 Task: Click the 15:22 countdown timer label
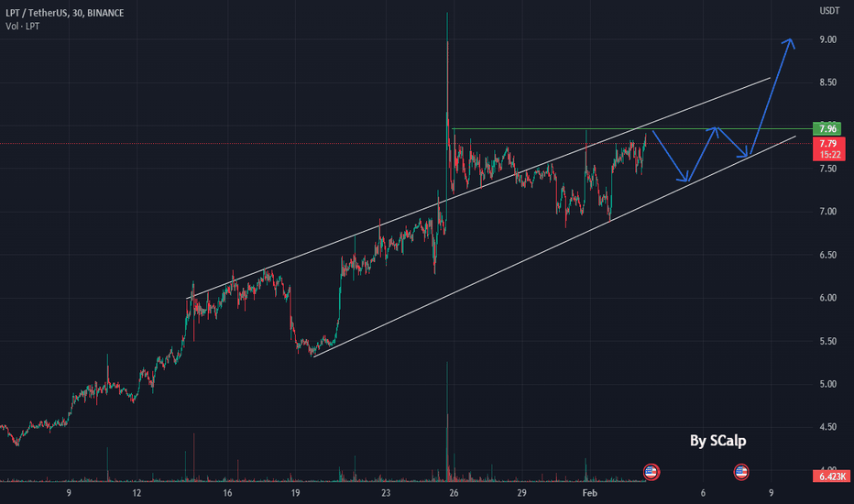(828, 155)
